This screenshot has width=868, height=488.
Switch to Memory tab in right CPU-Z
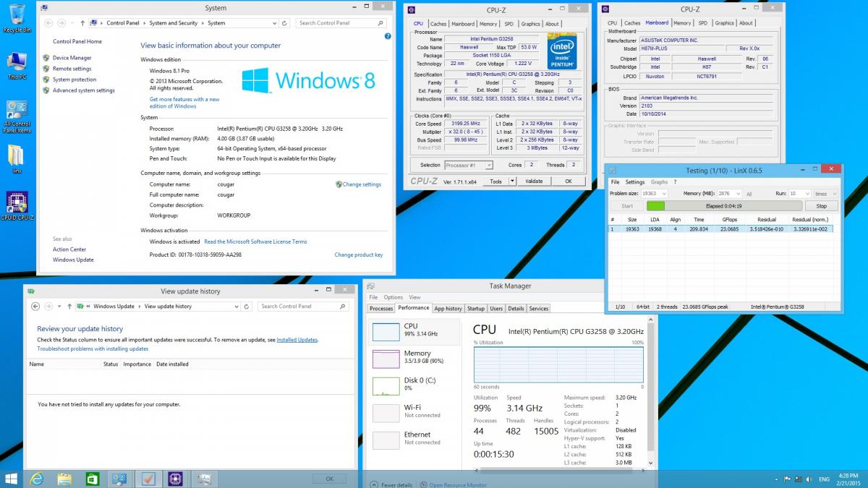682,23
